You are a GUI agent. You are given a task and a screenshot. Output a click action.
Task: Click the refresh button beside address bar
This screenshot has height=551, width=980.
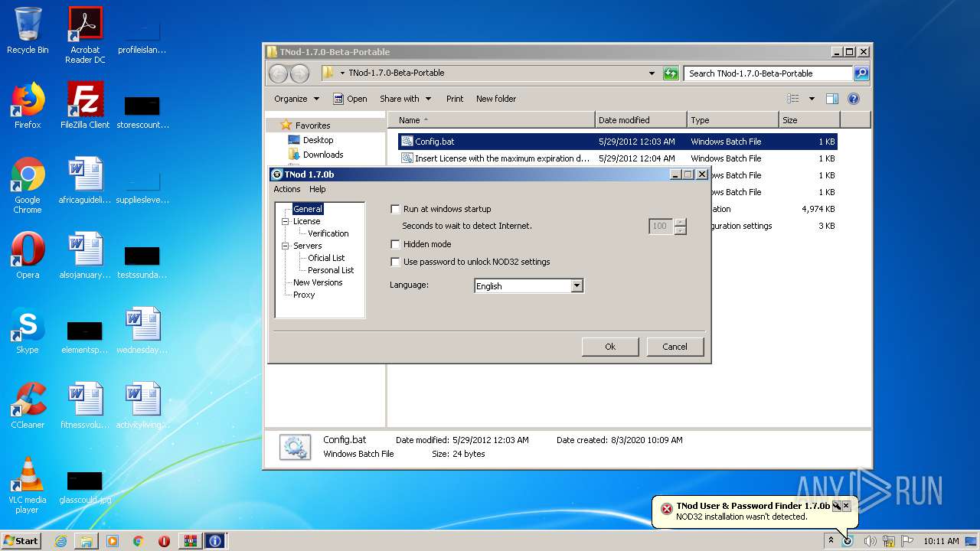(x=671, y=73)
